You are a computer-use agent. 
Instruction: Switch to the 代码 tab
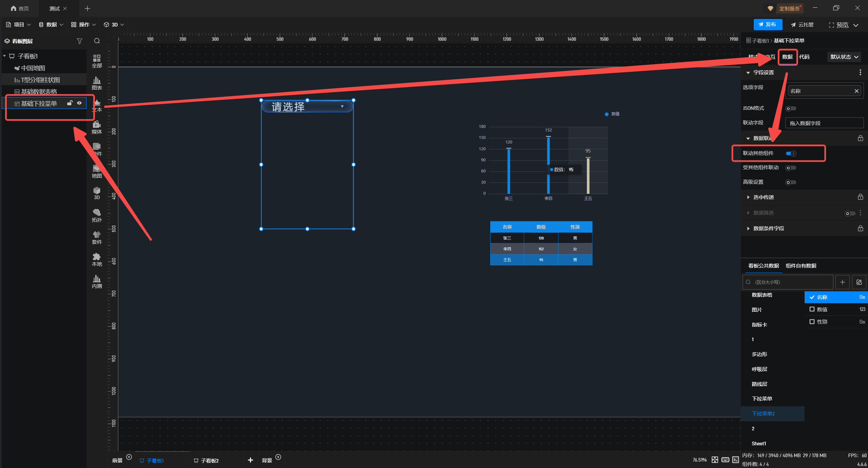(804, 57)
